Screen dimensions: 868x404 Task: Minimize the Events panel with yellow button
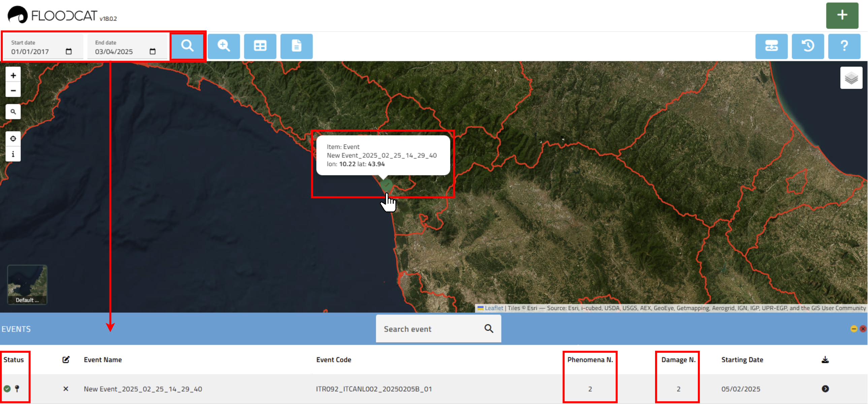(854, 329)
